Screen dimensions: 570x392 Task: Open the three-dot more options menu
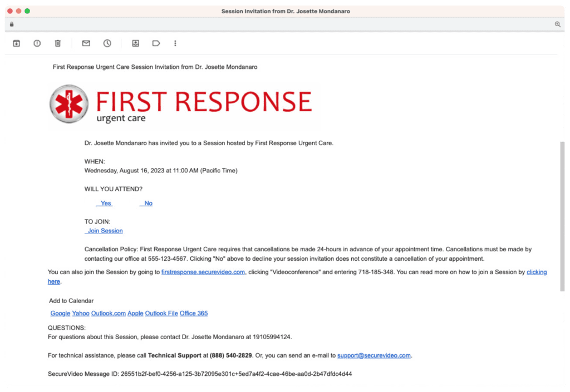[x=175, y=43]
